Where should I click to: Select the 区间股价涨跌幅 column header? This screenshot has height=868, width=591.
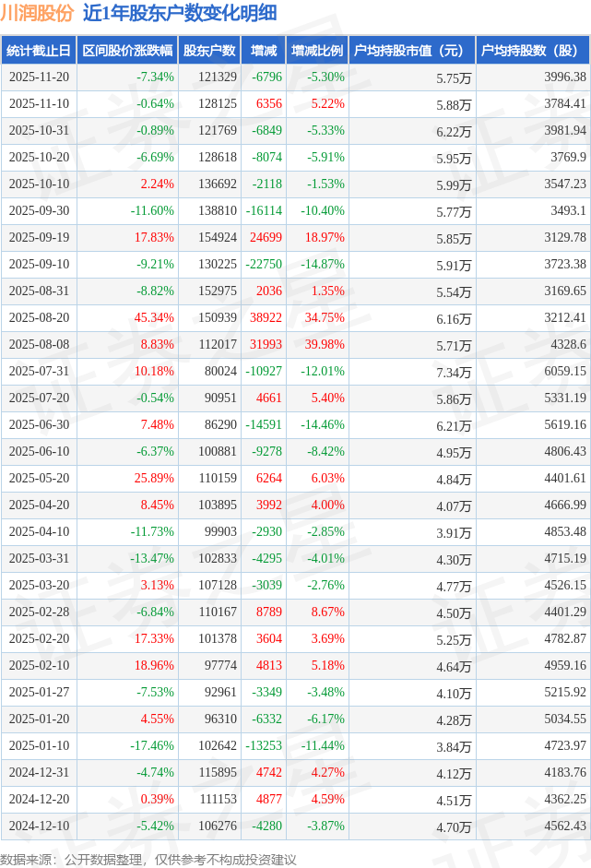(126, 51)
